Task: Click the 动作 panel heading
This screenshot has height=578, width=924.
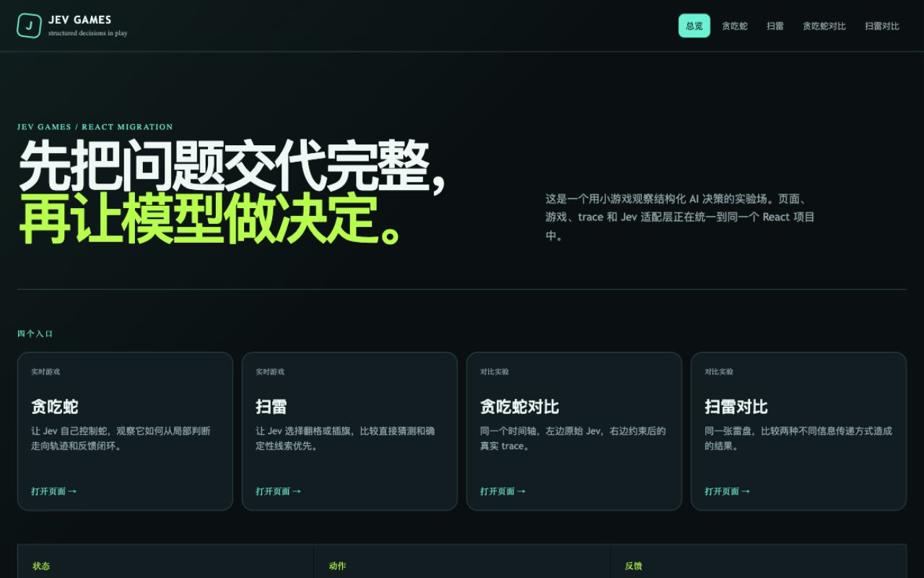Action: [x=337, y=566]
